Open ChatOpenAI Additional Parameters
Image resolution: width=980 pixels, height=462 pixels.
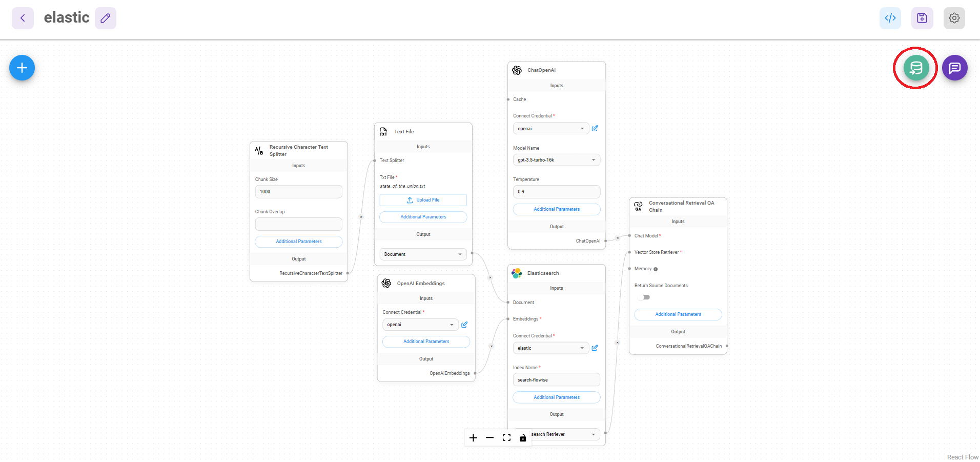pos(556,209)
